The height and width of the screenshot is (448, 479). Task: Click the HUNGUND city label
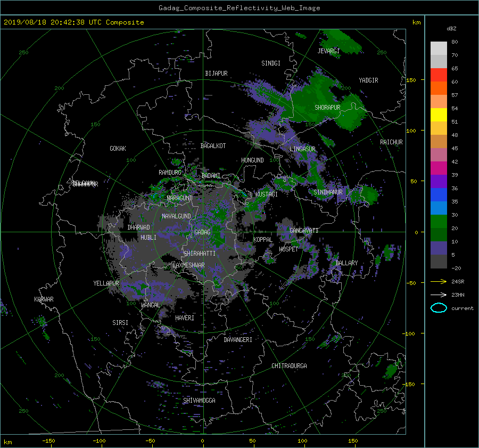252,160
